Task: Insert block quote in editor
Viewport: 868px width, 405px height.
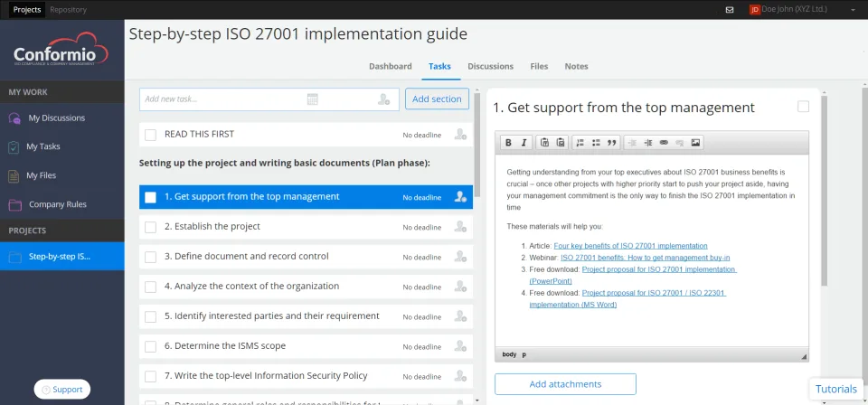Action: click(612, 143)
